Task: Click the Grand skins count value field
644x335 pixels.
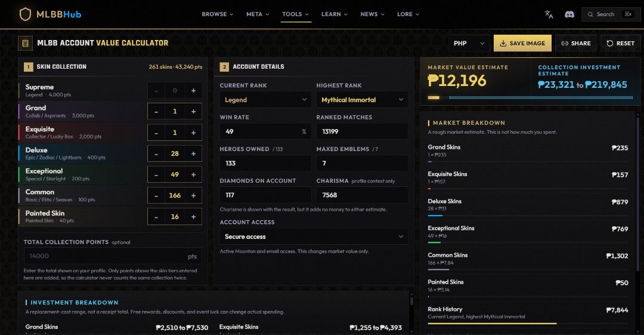Action: (x=175, y=112)
